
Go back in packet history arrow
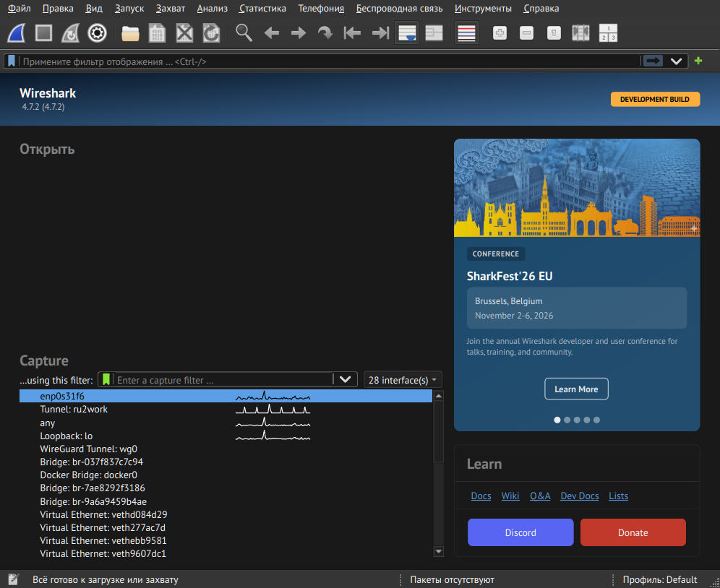pos(271,33)
